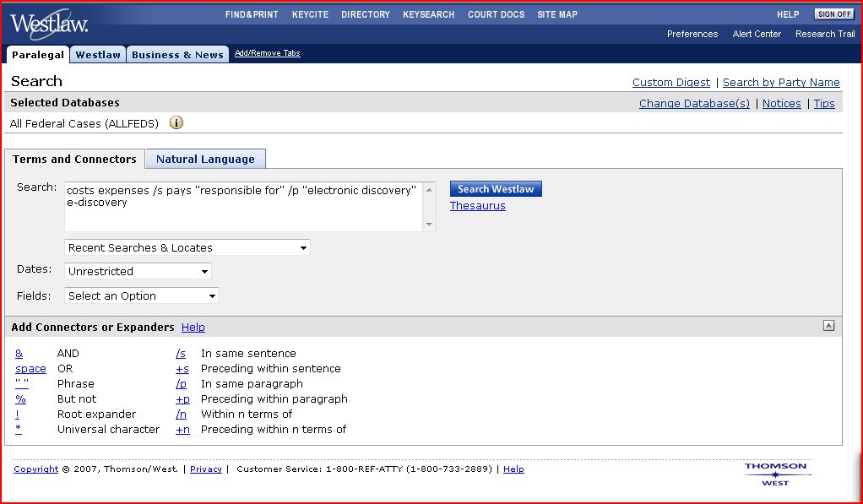The height and width of the screenshot is (504, 863).
Task: Open the Change Database(s) link
Action: 694,104
